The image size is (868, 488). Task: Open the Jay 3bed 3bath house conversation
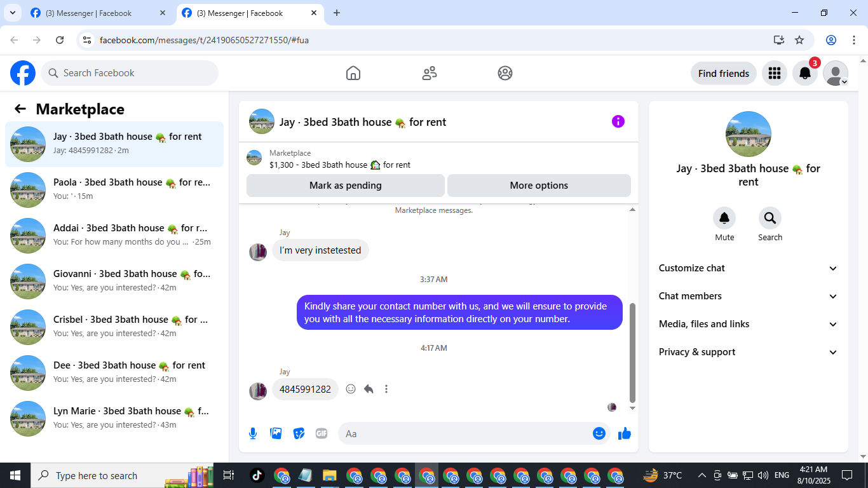click(x=114, y=144)
